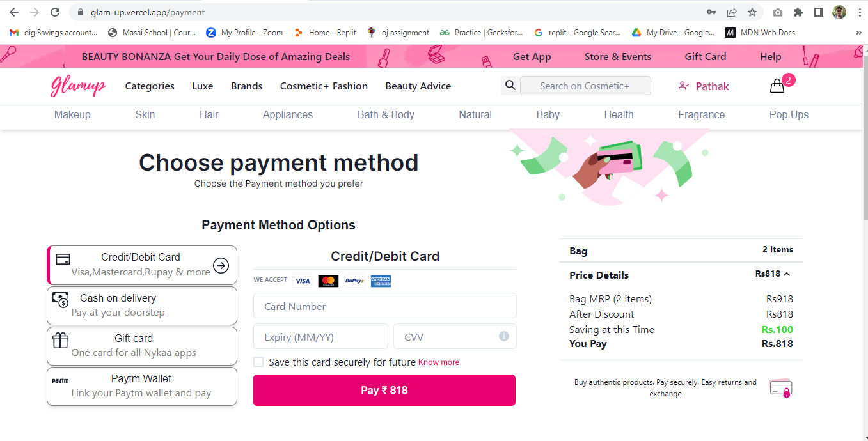Image resolution: width=868 pixels, height=441 pixels.
Task: Click the CVV info icon
Action: [x=503, y=336]
